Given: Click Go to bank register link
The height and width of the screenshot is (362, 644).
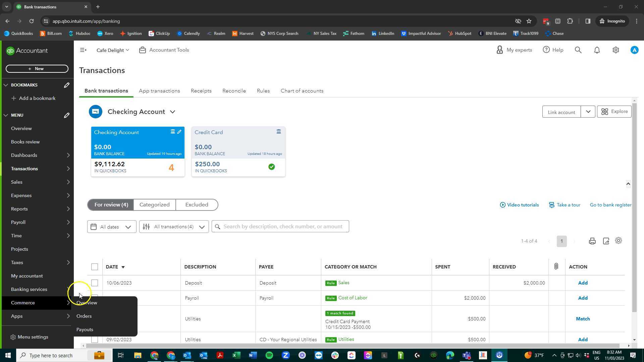Looking at the screenshot, I should pyautogui.click(x=610, y=205).
